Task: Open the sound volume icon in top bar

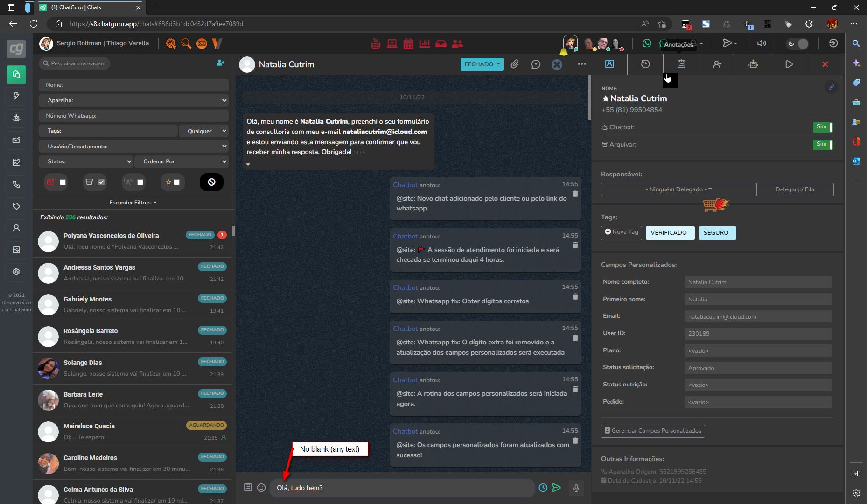Action: coord(762,43)
